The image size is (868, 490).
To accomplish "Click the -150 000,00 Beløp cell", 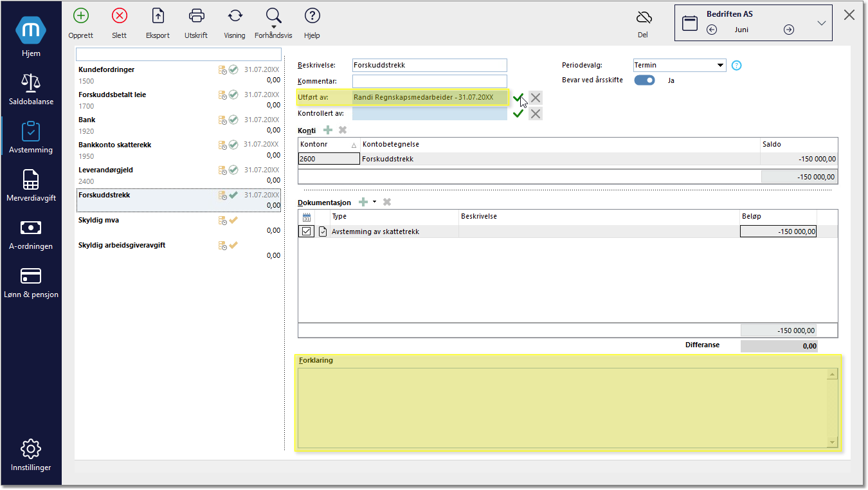I will click(x=779, y=231).
